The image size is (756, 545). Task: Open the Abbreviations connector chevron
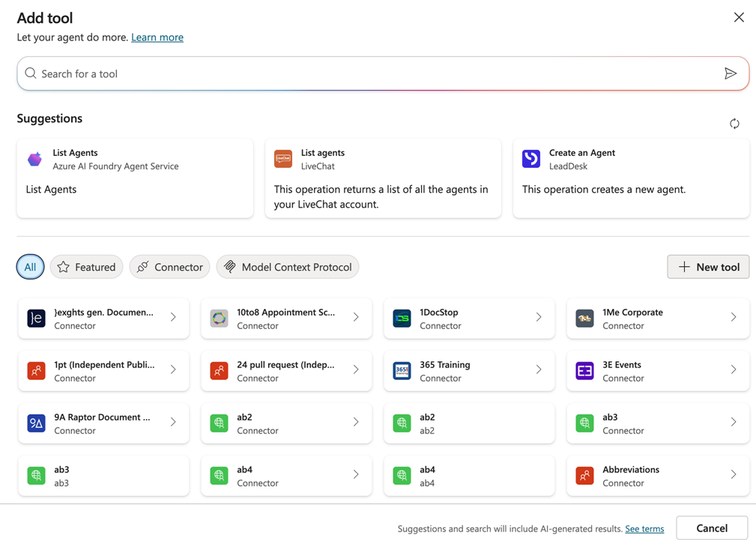pos(734,475)
